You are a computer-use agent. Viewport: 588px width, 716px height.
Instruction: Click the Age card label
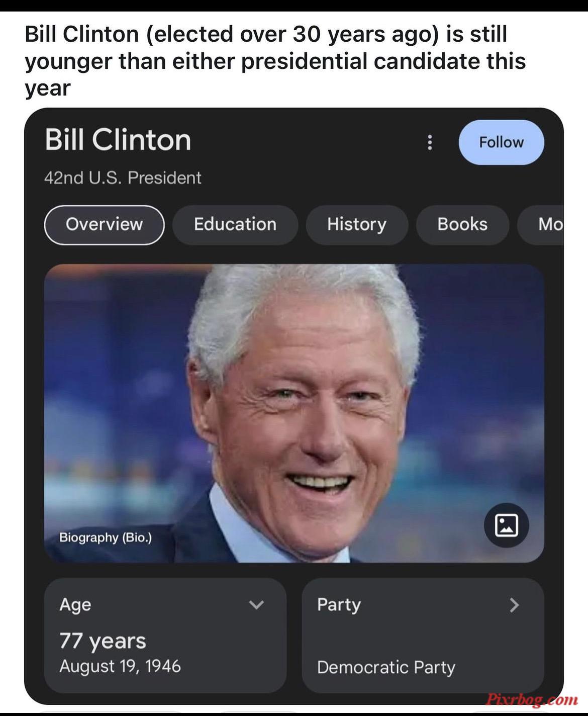coord(75,605)
